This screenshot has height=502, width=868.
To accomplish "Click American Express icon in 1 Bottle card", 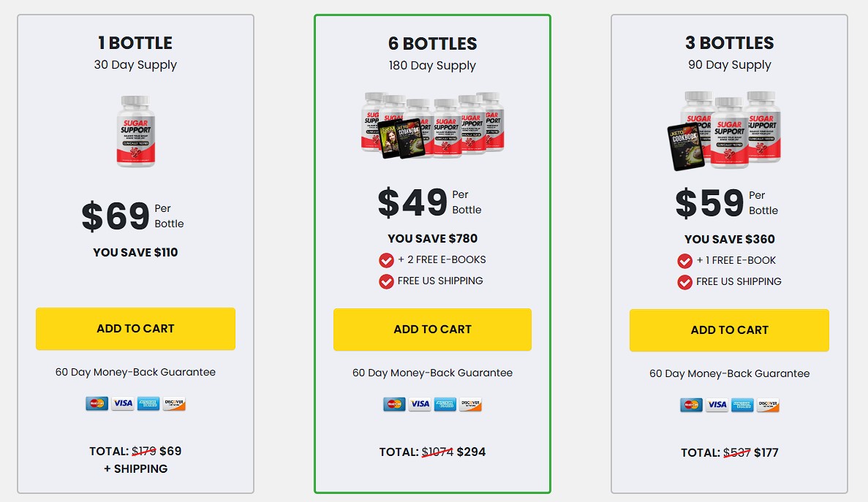I will click(x=148, y=403).
